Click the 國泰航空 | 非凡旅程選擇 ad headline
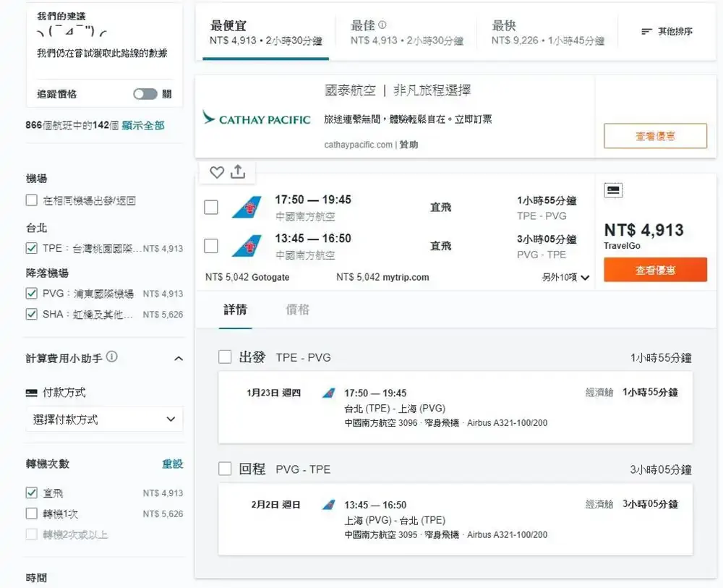 tap(398, 90)
